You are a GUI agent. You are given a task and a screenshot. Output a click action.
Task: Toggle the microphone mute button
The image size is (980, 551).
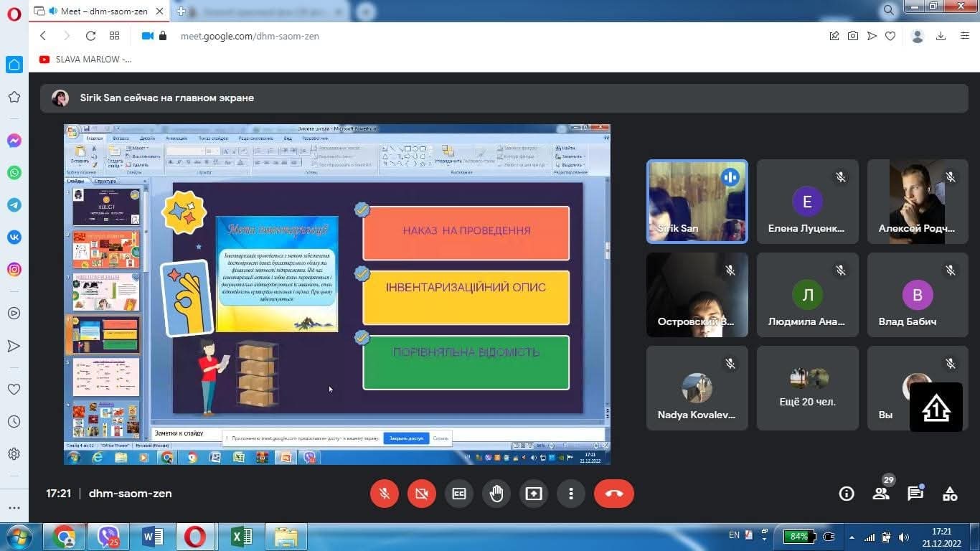[x=385, y=494]
